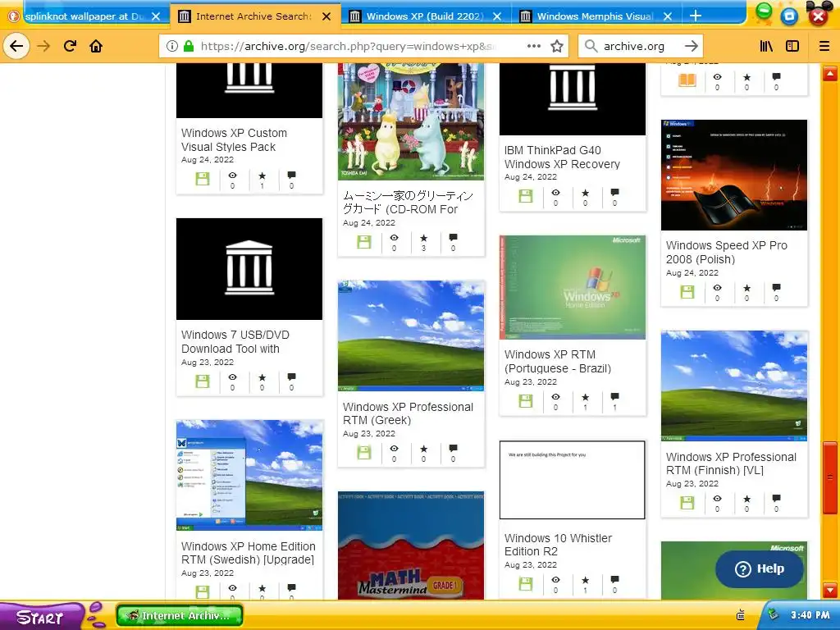This screenshot has height=630, width=840.
Task: Click Internet Archive taskbar button
Action: coord(180,616)
